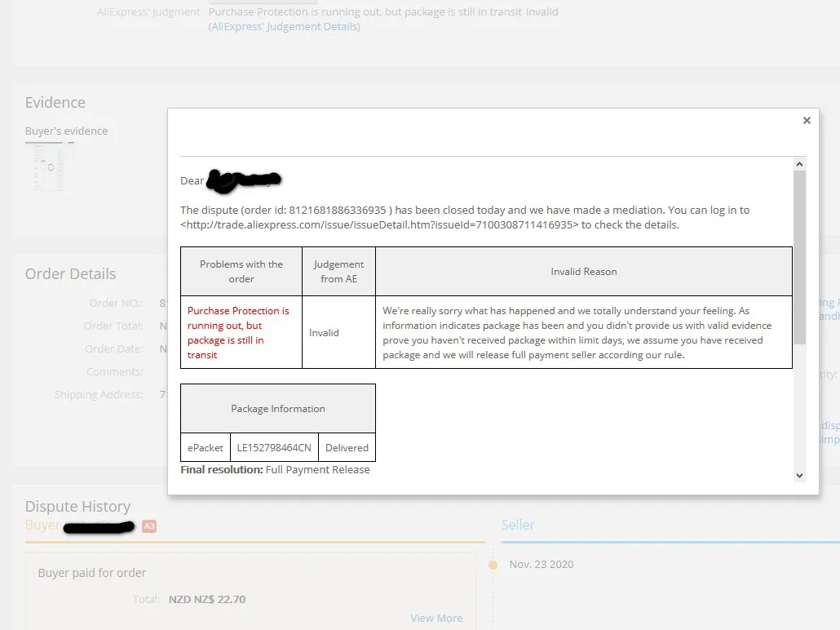Click the 'ePacket' shipping method cell

tap(206, 448)
